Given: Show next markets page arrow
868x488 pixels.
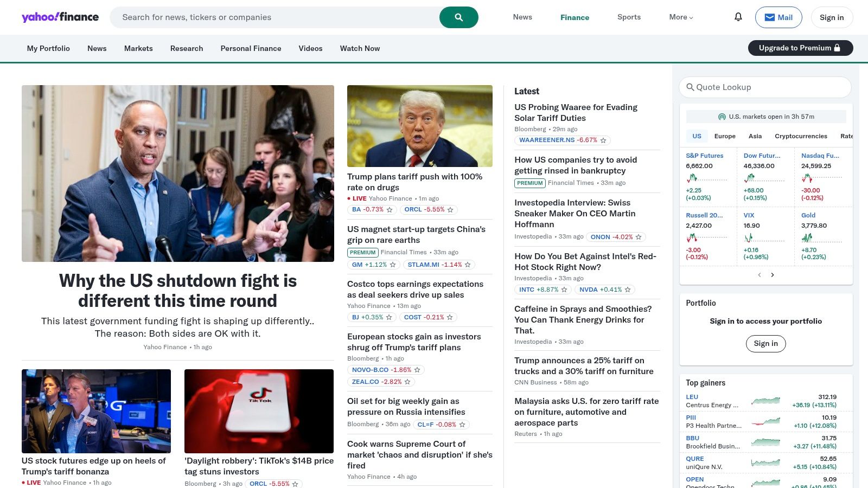Looking at the screenshot, I should (x=773, y=275).
